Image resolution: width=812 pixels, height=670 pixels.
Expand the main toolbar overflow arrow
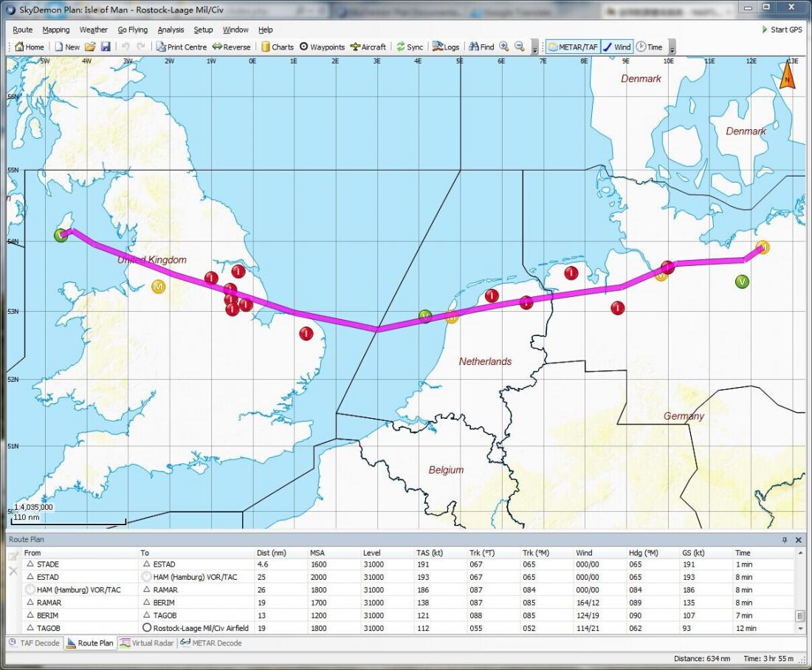535,48
